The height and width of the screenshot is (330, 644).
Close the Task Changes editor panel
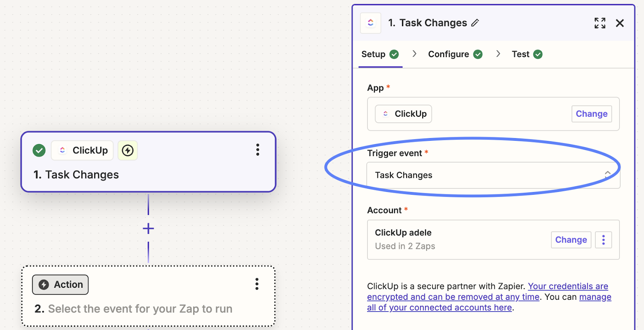[x=620, y=23]
